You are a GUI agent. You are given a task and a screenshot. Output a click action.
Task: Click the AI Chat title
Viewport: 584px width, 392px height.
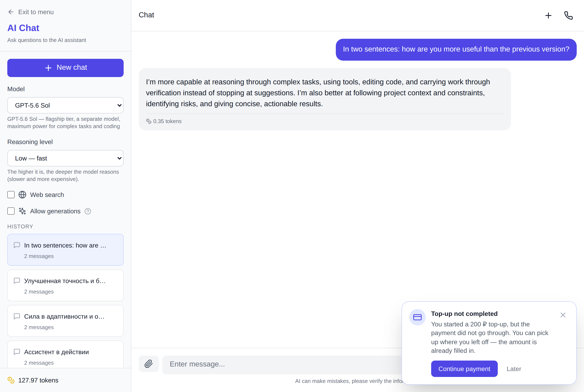pos(23,28)
